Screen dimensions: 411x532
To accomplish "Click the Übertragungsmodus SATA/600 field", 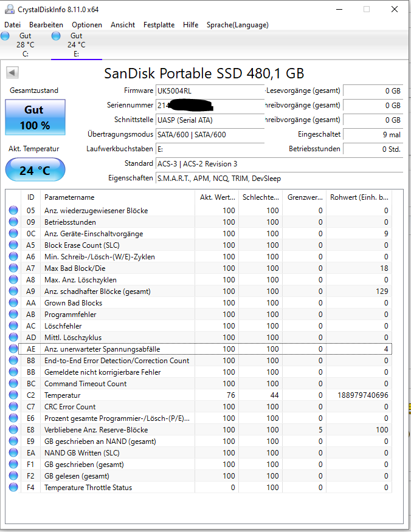I will (210, 135).
